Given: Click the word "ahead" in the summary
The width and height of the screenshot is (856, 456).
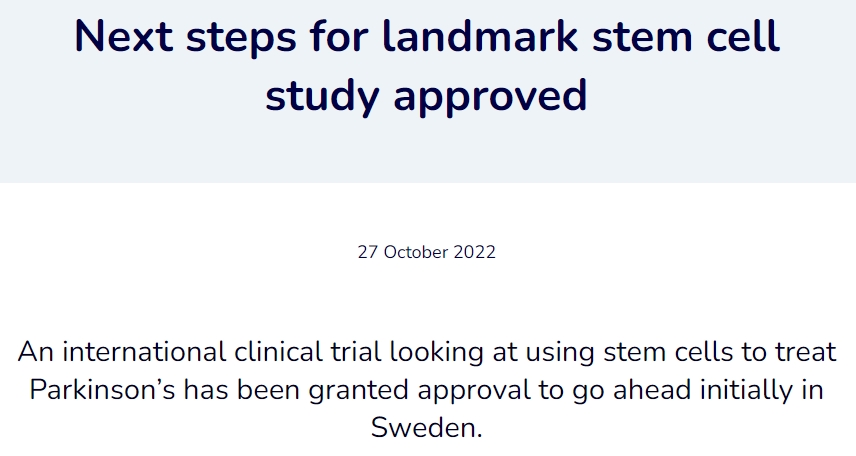Looking at the screenshot, I should coord(652,390).
